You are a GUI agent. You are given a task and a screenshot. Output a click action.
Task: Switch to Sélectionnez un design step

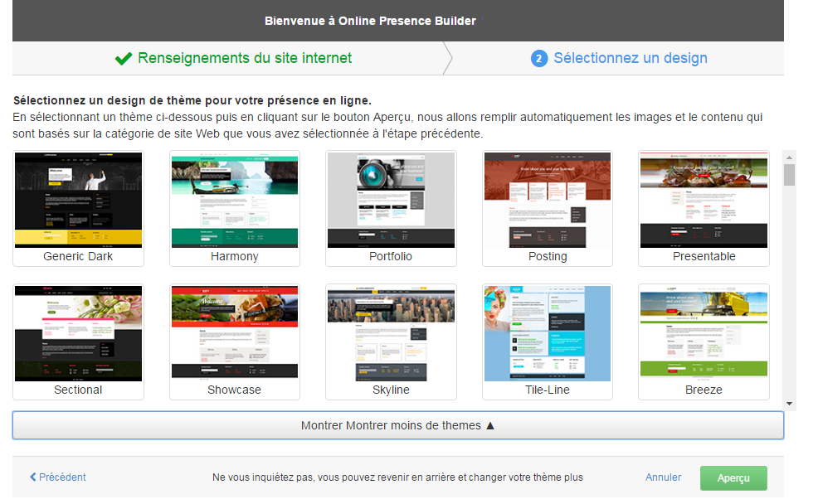[630, 58]
